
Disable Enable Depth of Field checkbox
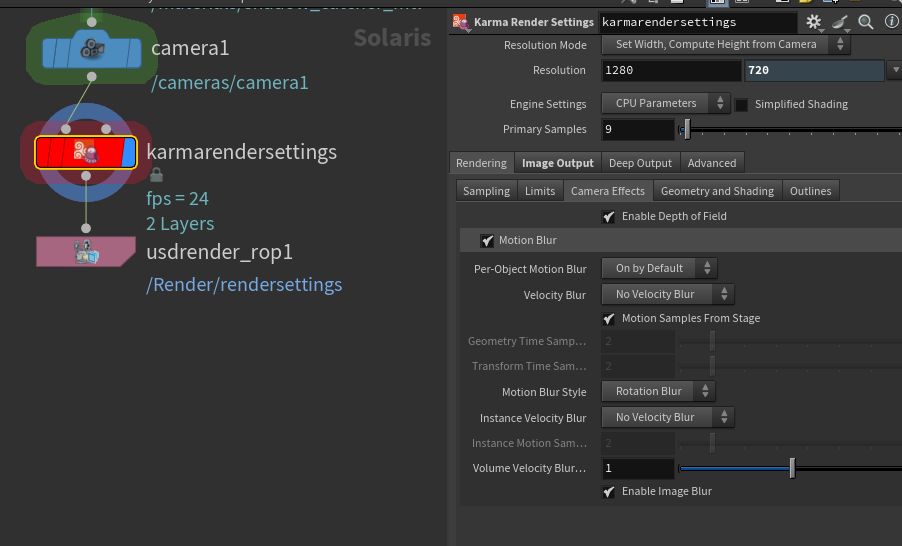608,216
